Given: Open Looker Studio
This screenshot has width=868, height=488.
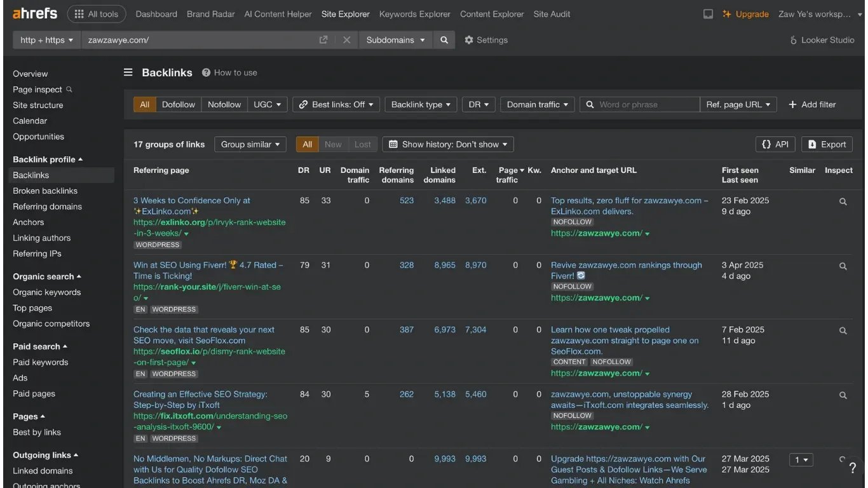Looking at the screenshot, I should 822,40.
